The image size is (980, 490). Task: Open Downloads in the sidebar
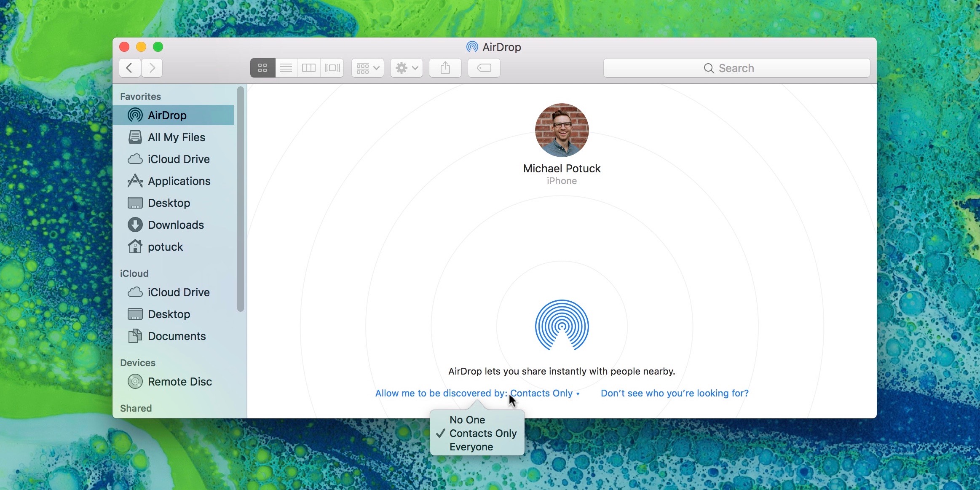(176, 225)
